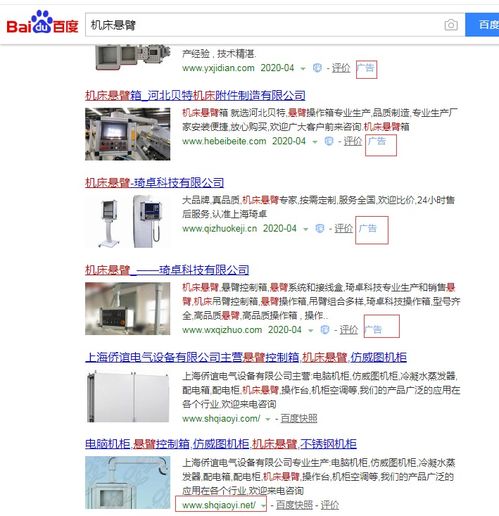Expand dropdown arrow after yxjidian.com date
The height and width of the screenshot is (516, 499).
(303, 69)
